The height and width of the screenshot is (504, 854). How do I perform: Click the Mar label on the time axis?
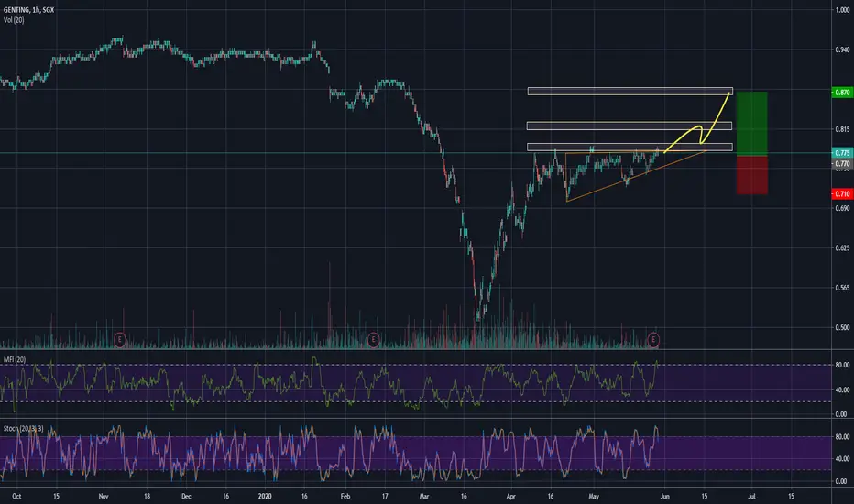424,497
